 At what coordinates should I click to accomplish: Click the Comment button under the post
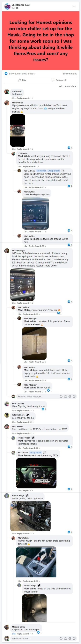coord(59,80)
